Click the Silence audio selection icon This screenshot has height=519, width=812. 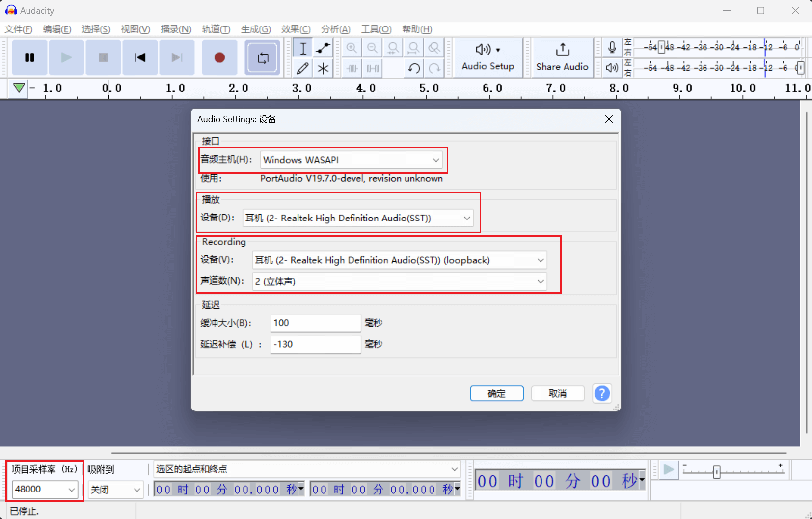click(x=372, y=68)
